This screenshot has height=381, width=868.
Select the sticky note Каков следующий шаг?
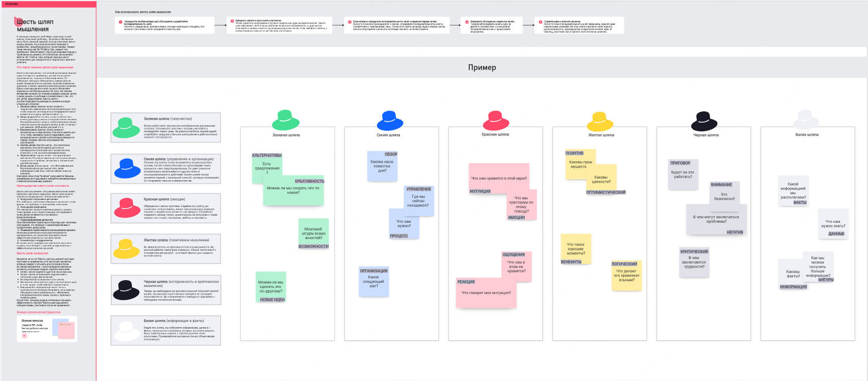[373, 283]
